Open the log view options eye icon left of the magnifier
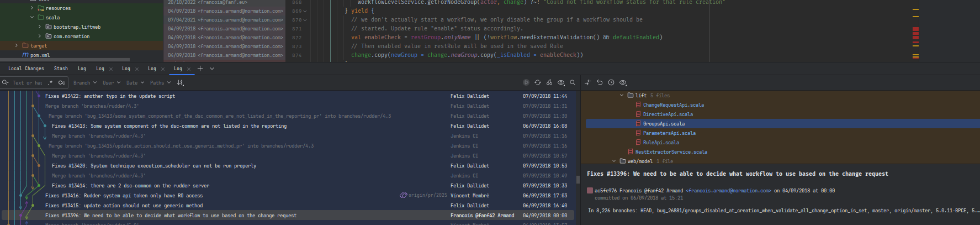The height and width of the screenshot is (225, 980). click(561, 82)
